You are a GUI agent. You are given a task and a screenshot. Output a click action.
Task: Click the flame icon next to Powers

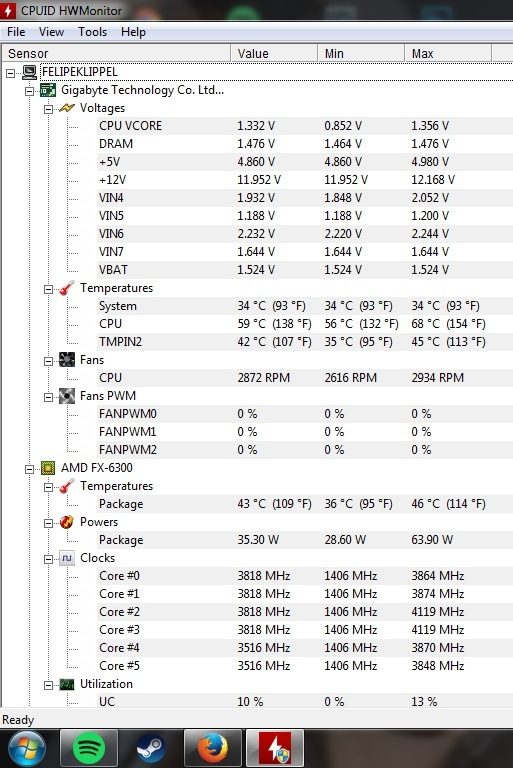click(67, 522)
